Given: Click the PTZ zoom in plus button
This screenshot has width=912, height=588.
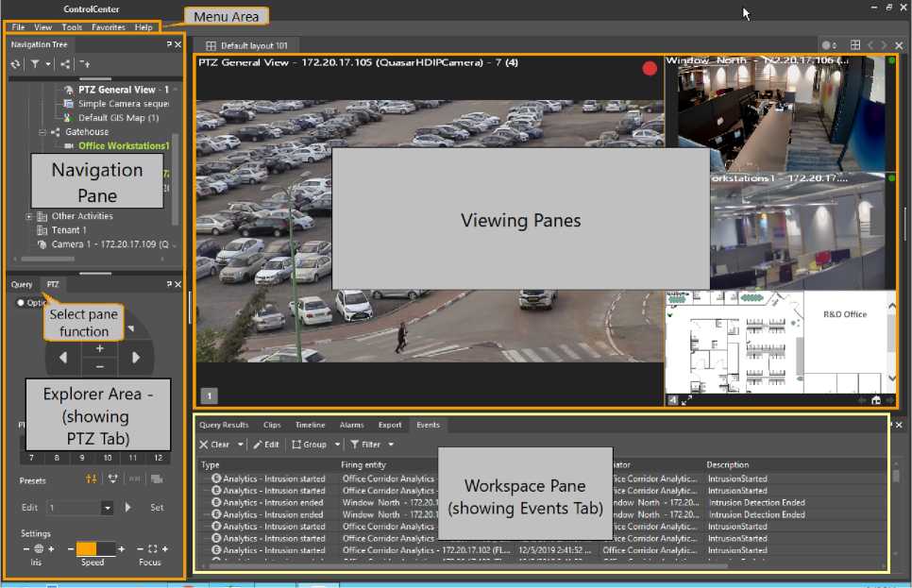Looking at the screenshot, I should tap(99, 348).
